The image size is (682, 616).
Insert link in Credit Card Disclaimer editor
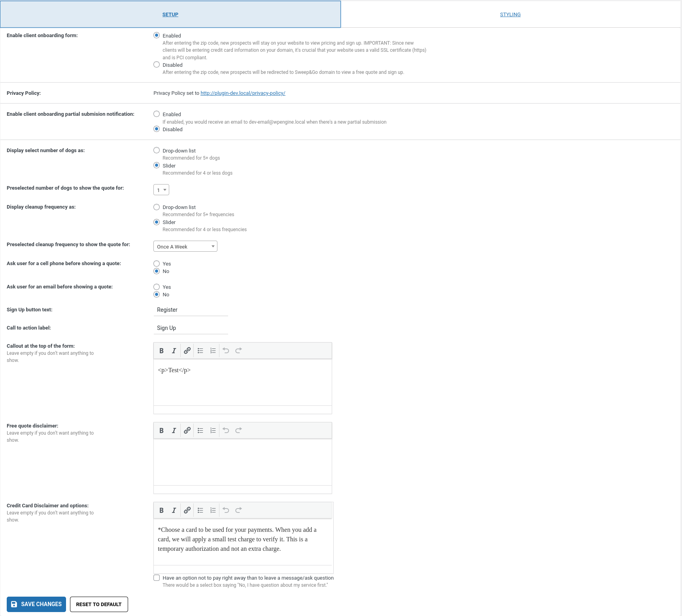click(x=187, y=511)
